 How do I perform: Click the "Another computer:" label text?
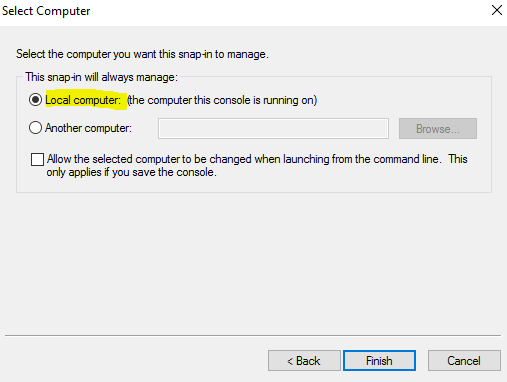[88, 128]
